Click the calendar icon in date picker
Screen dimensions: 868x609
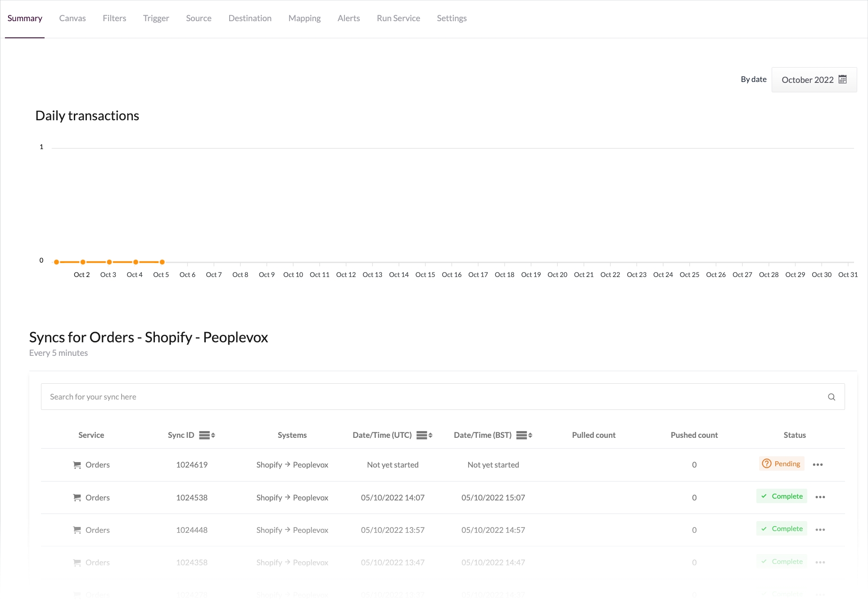842,80
